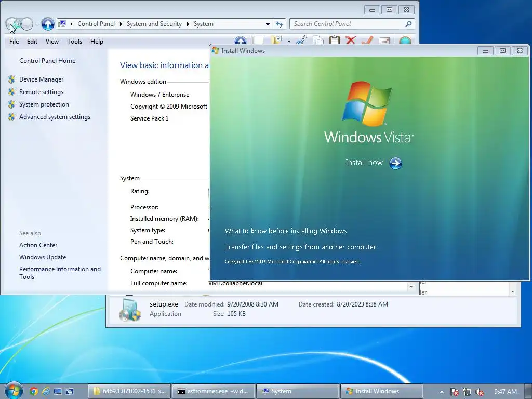
Task: Click the refresh button next to address bar
Action: point(280,24)
